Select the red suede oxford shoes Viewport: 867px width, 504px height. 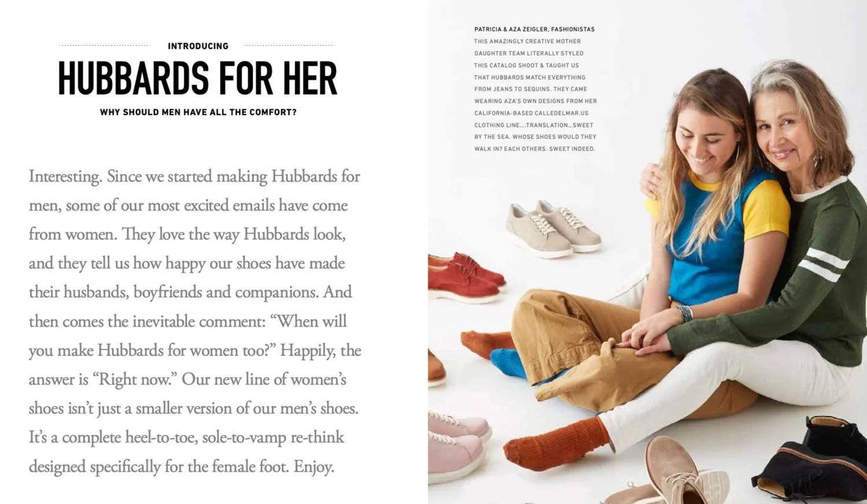[466, 276]
